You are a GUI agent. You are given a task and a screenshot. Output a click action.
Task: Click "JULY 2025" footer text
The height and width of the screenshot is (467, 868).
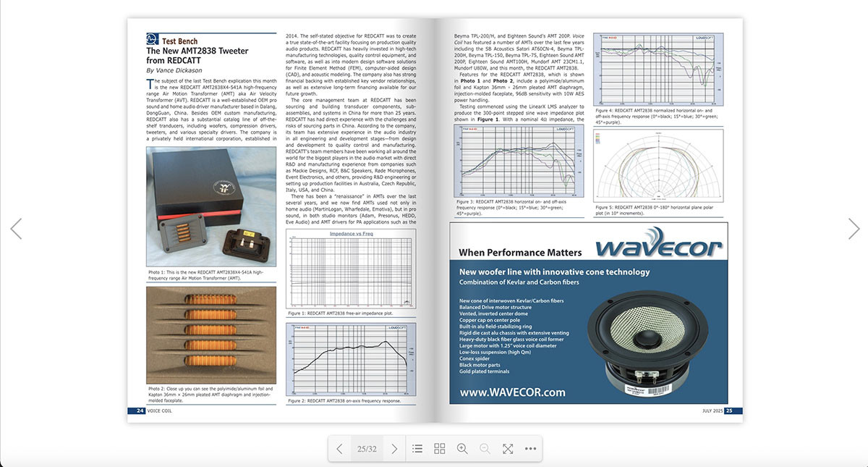[x=712, y=411]
